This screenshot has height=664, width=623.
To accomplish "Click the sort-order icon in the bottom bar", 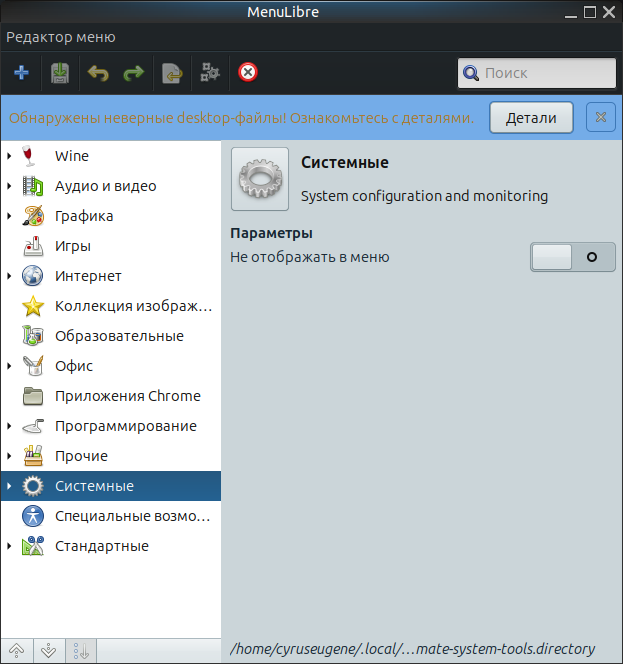I will [80, 650].
